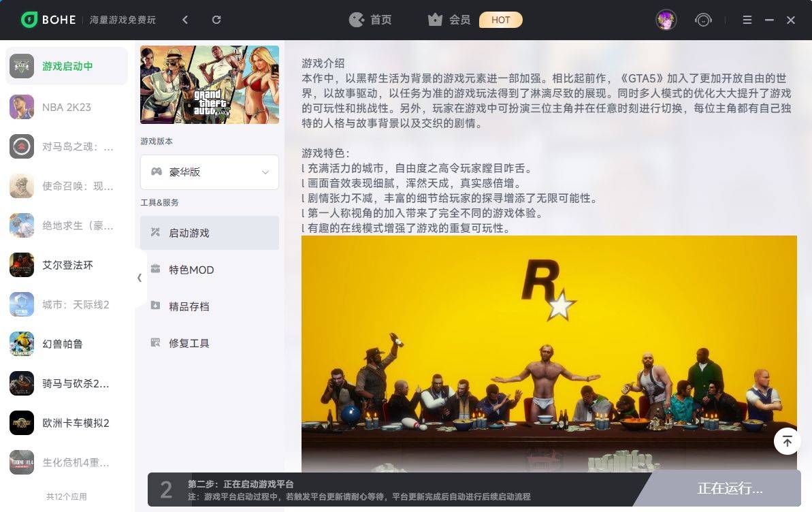Collapse the sidebar with arrow handle
The image size is (812, 512).
(140, 278)
